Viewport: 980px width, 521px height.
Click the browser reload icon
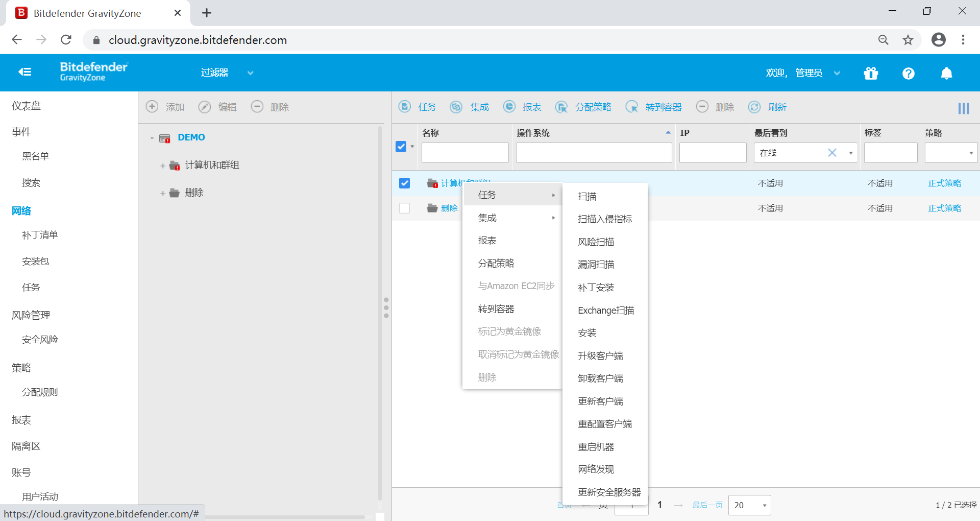coord(66,40)
